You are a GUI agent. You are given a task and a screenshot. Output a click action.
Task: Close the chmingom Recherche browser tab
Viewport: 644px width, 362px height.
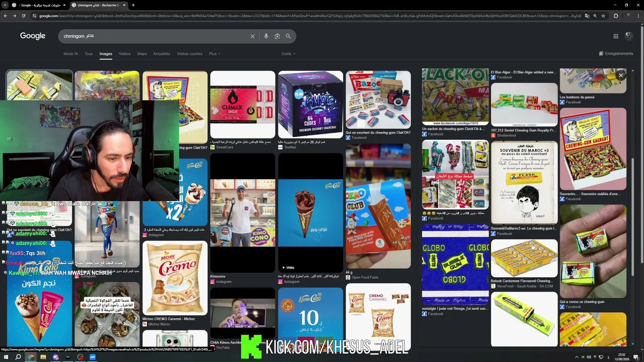pyautogui.click(x=124, y=5)
